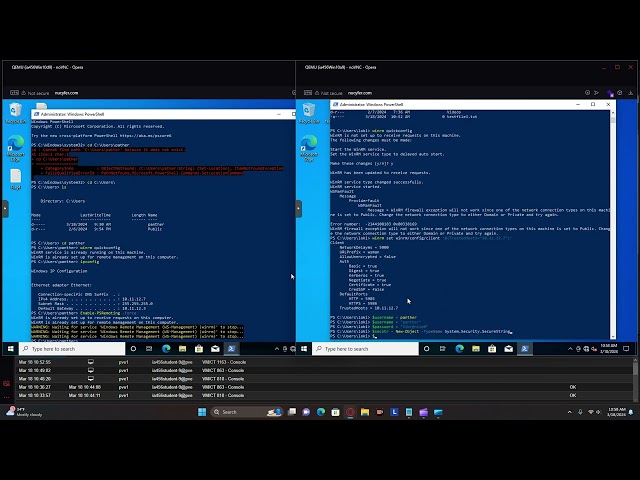Click the host Windows 11 Start button
The width and height of the screenshot is (640, 480).
click(x=202, y=412)
